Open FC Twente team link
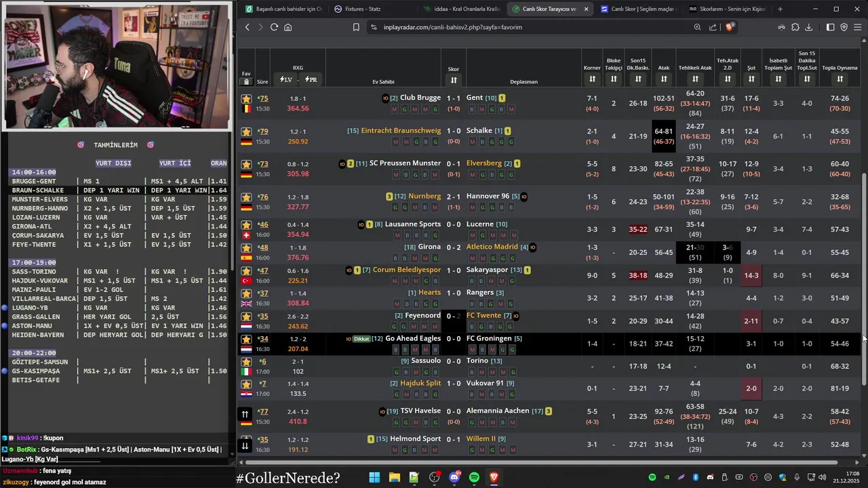Screen dimensions: 868x488 point(484,315)
